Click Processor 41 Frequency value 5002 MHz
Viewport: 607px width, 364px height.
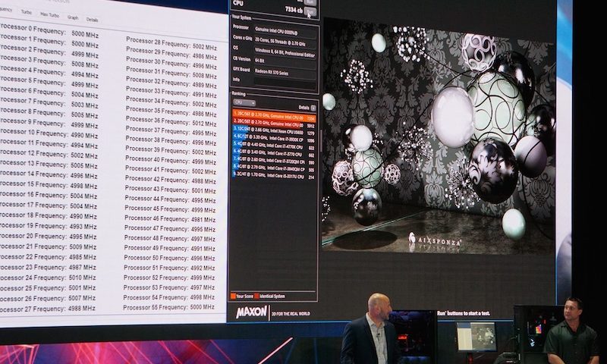203,171
